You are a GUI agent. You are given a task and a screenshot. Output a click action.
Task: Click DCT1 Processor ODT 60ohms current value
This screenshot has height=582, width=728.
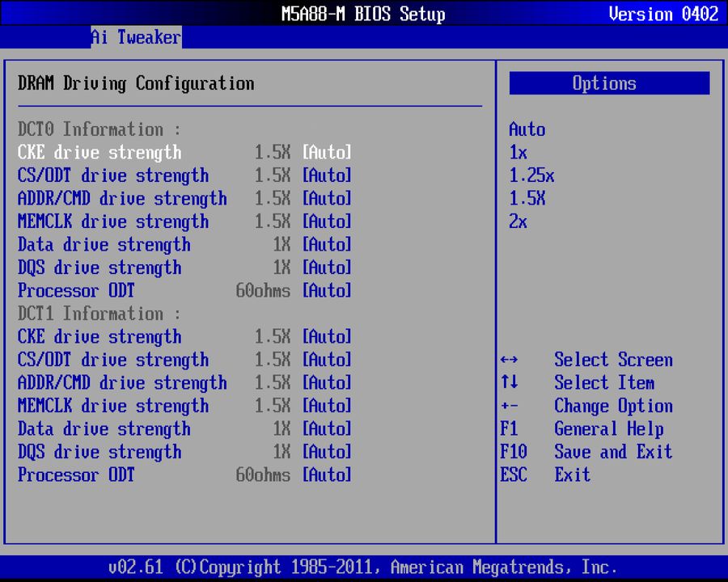coord(263,474)
